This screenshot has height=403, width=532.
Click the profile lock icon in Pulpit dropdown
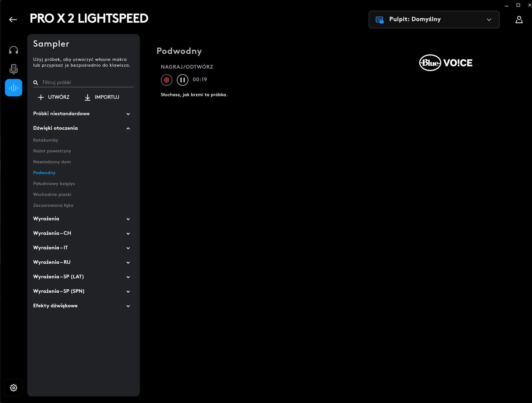(x=380, y=20)
